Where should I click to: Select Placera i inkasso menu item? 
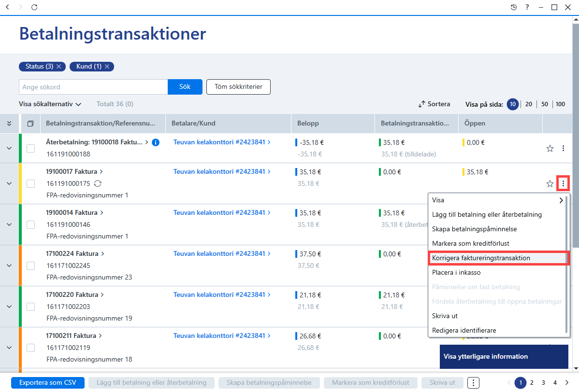497,273
